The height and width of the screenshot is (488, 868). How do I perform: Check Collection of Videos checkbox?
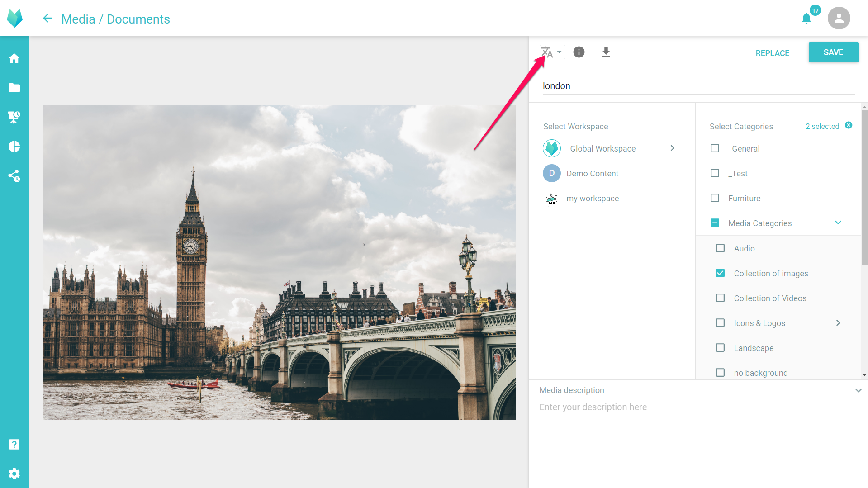pos(721,298)
